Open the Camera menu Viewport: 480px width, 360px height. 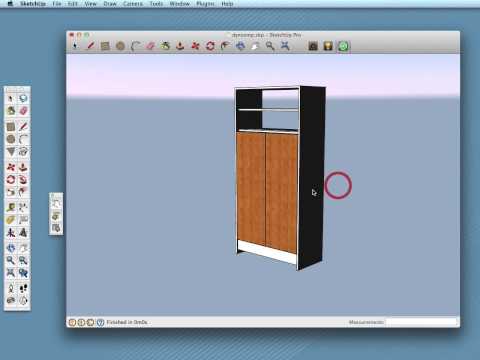(x=133, y=4)
